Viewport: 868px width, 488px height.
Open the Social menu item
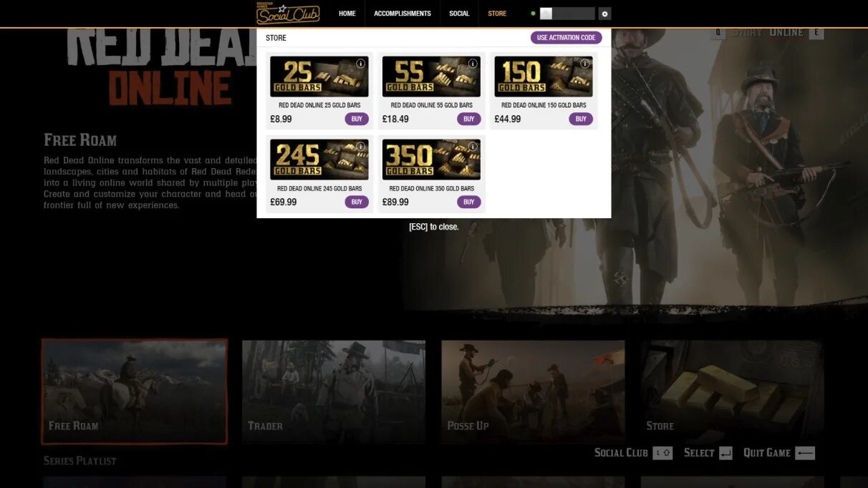click(459, 13)
